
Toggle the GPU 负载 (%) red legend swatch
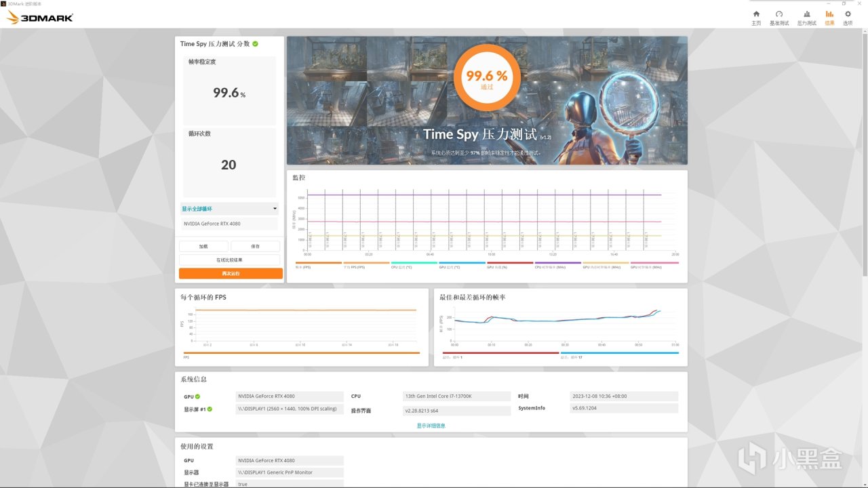point(510,263)
